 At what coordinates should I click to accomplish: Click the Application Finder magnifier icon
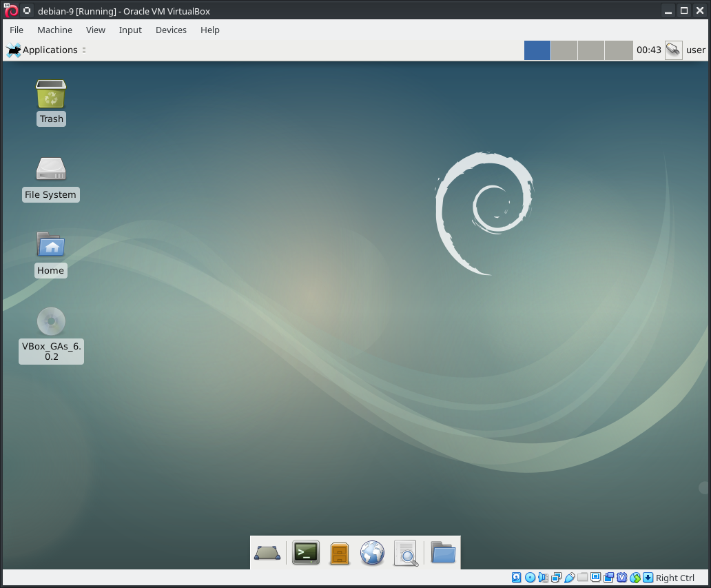(x=406, y=553)
